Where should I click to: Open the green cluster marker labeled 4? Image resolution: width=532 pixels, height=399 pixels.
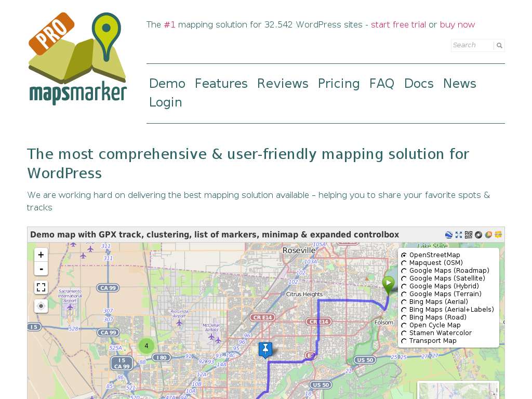coord(147,346)
